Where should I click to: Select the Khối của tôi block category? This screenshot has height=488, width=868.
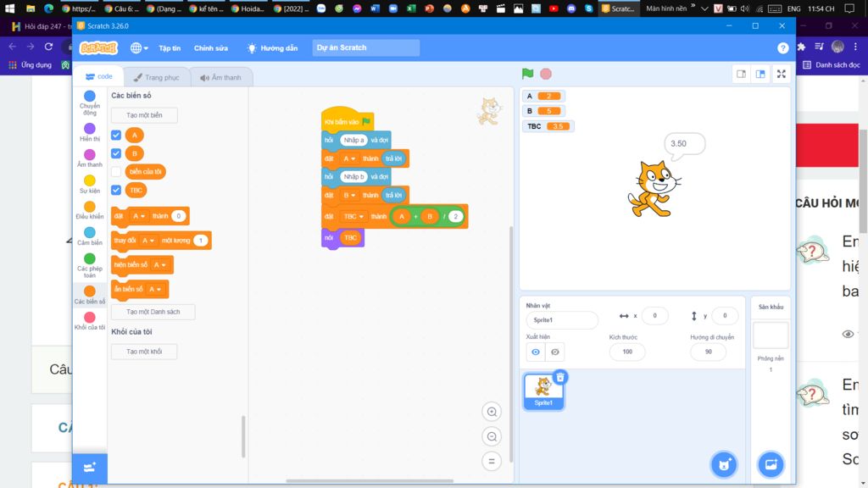pyautogui.click(x=90, y=321)
